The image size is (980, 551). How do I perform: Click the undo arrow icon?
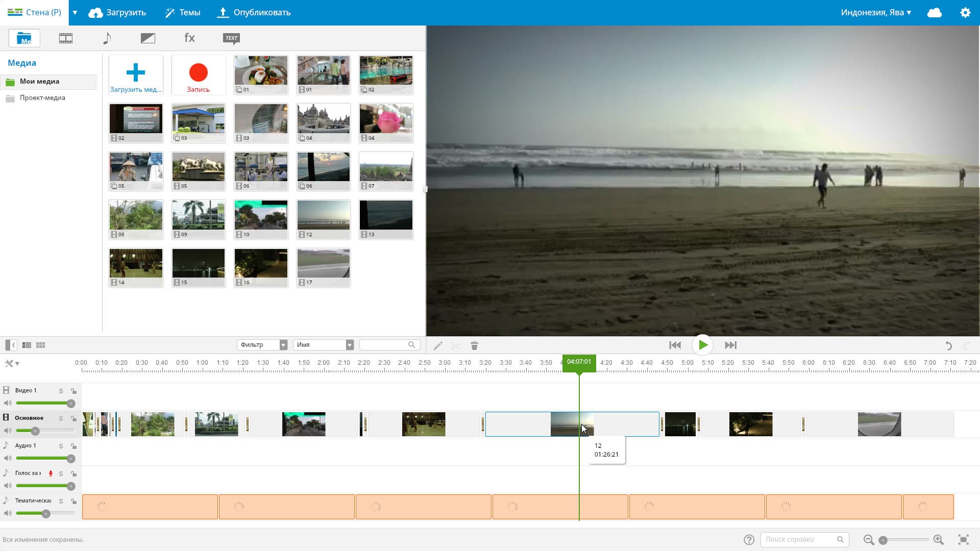(x=948, y=346)
